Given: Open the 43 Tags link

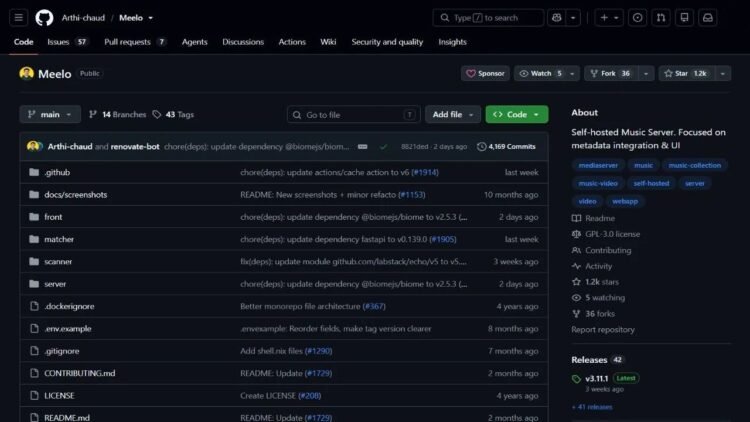Looking at the screenshot, I should [174, 114].
